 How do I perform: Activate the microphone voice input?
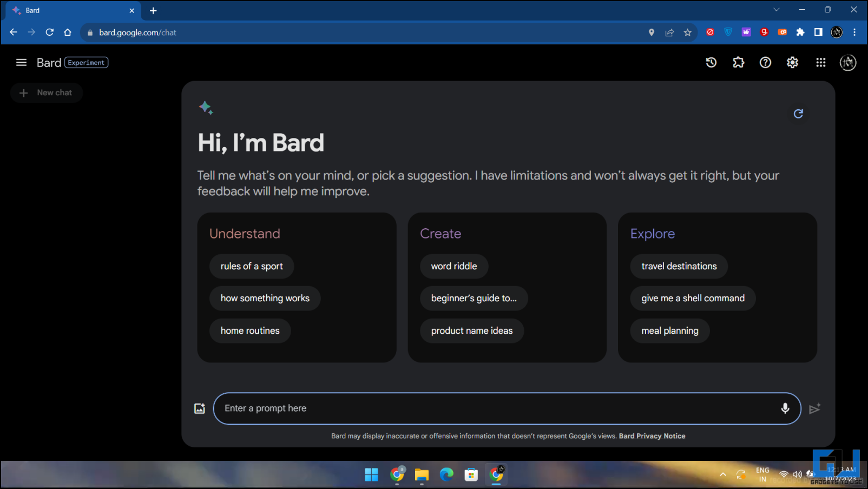coord(785,408)
